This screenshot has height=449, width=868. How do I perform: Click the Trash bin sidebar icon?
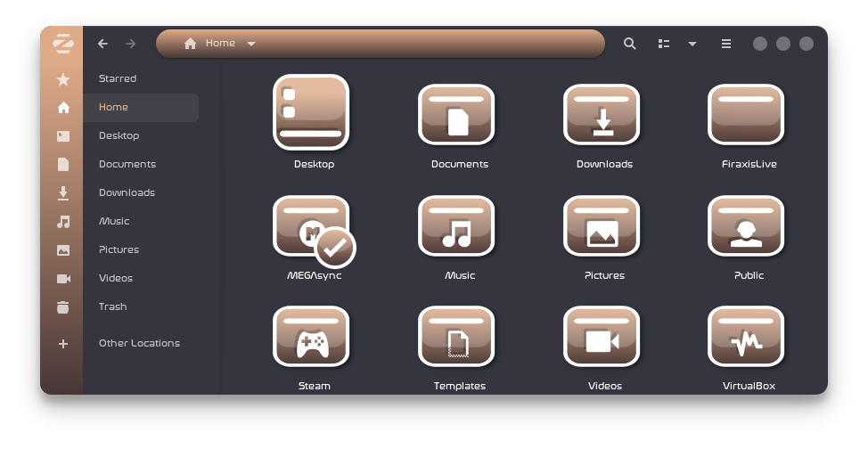tap(63, 307)
